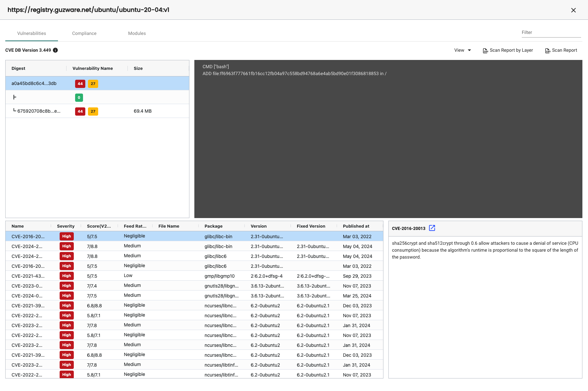Viewport: 588px width, 391px height.
Task: Click High badge on CVE-2021-43... row
Action: [67, 276]
